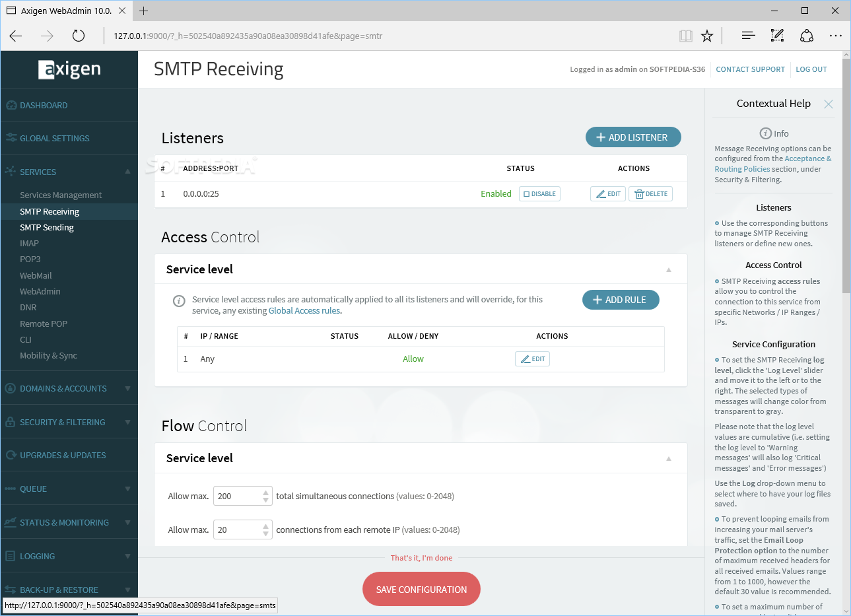Edit the Any IP access rule
This screenshot has width=851, height=616.
(533, 359)
